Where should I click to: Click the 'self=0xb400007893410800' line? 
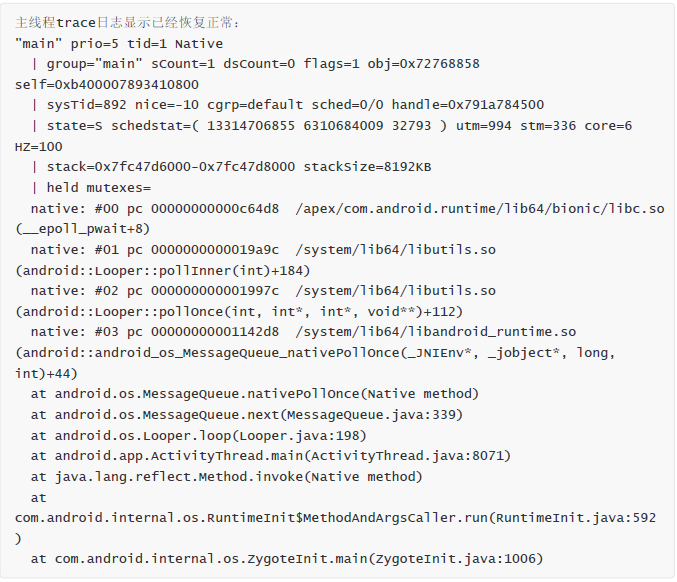(x=107, y=84)
